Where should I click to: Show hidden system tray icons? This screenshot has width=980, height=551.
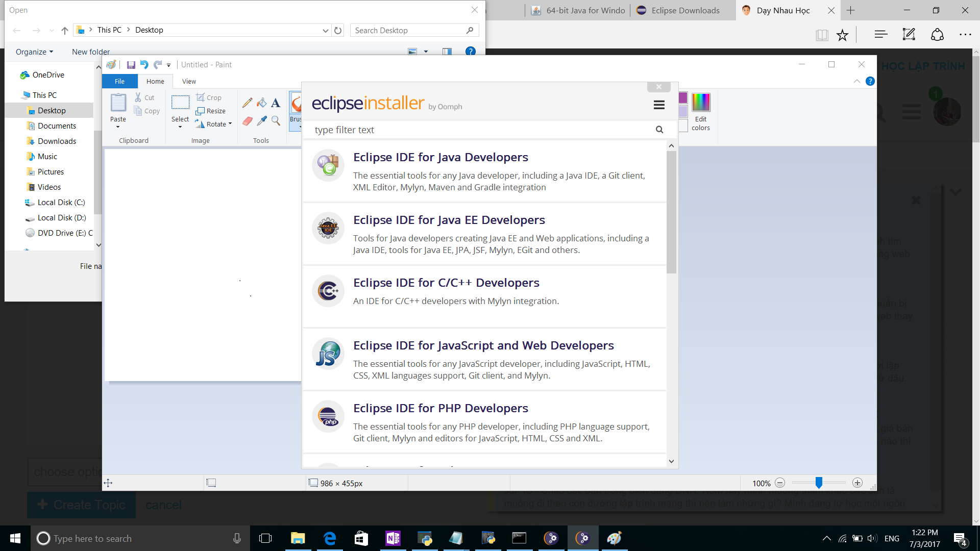click(x=826, y=538)
